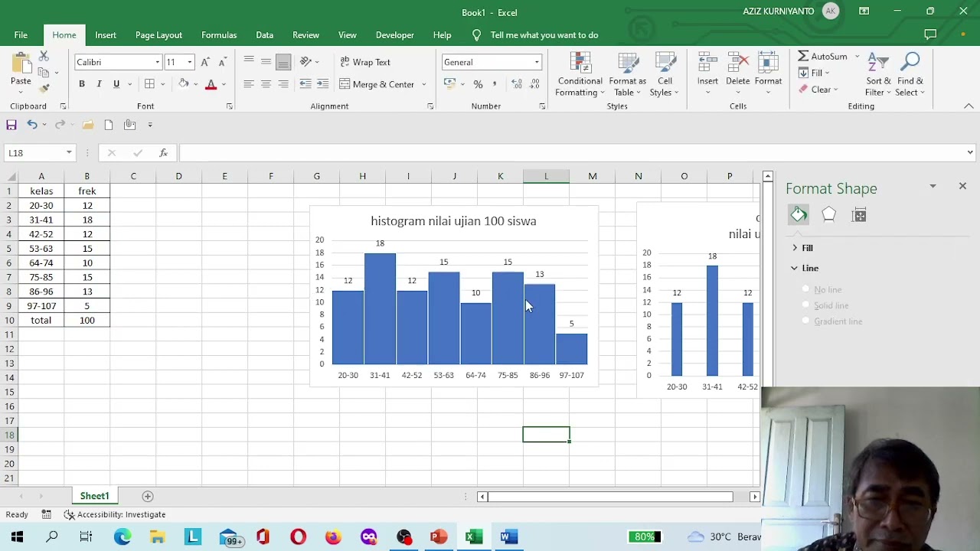Open the font name dropdown showing Calibri
Screen dimensions: 980x551
[118, 62]
